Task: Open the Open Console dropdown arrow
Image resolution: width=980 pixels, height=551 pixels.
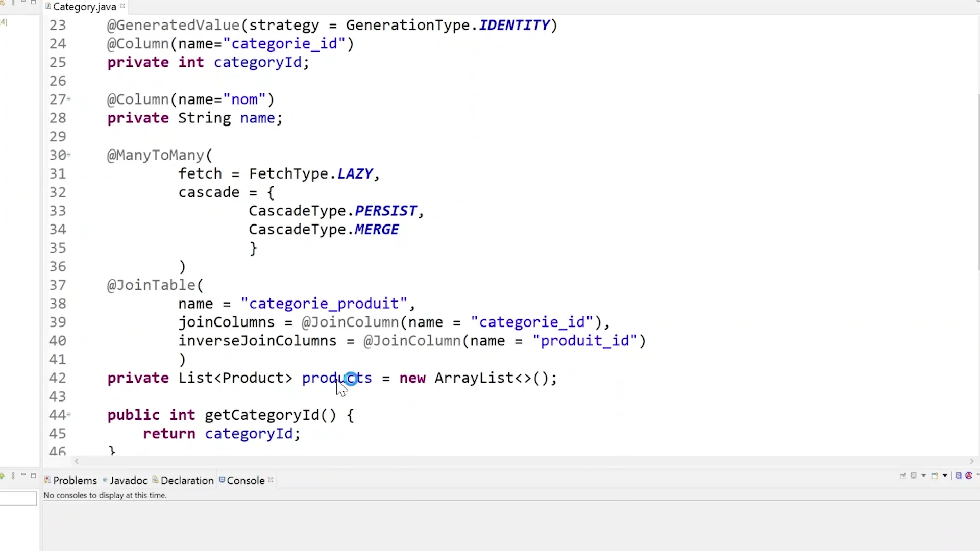Action: [x=945, y=475]
